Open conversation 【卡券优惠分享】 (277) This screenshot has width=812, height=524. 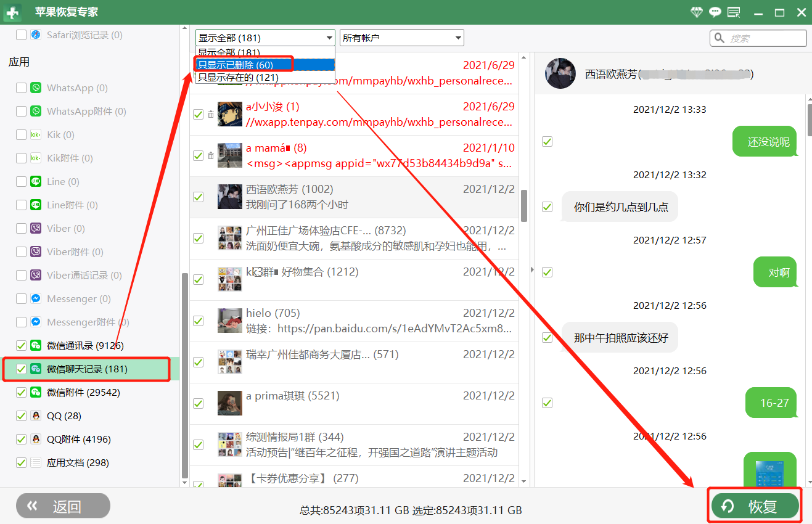pyautogui.click(x=354, y=476)
